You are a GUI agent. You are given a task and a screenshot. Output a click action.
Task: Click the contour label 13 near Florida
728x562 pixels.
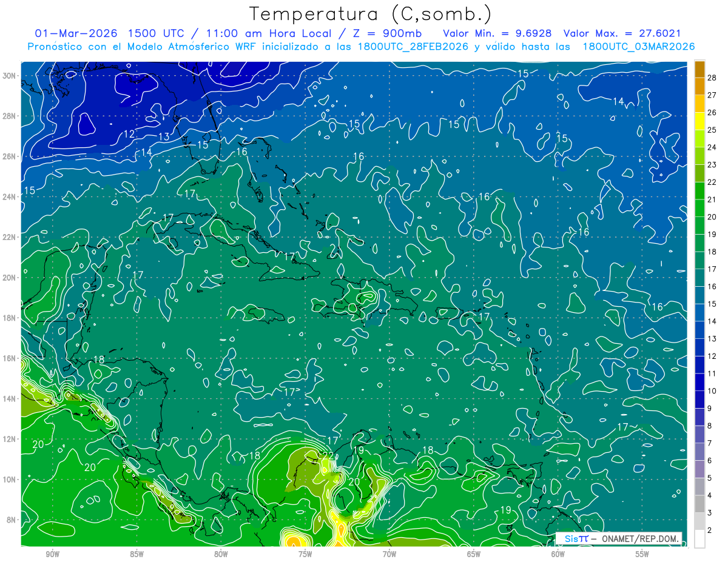point(164,137)
